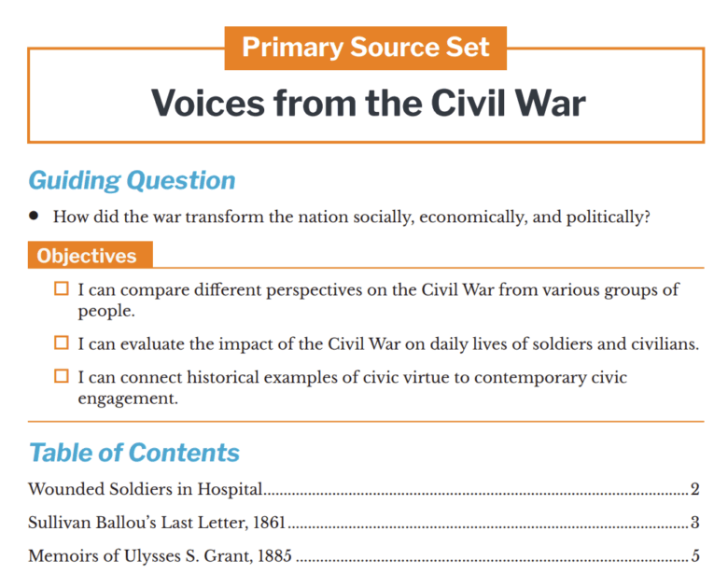Mark the "connect historical examples" objective checkbox
This screenshot has height=574, width=728.
[62, 377]
